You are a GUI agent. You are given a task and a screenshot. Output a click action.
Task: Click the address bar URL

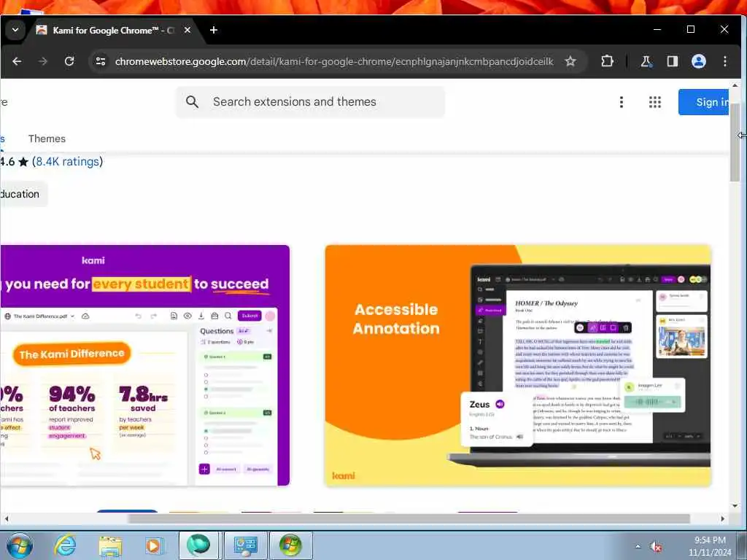[334, 61]
